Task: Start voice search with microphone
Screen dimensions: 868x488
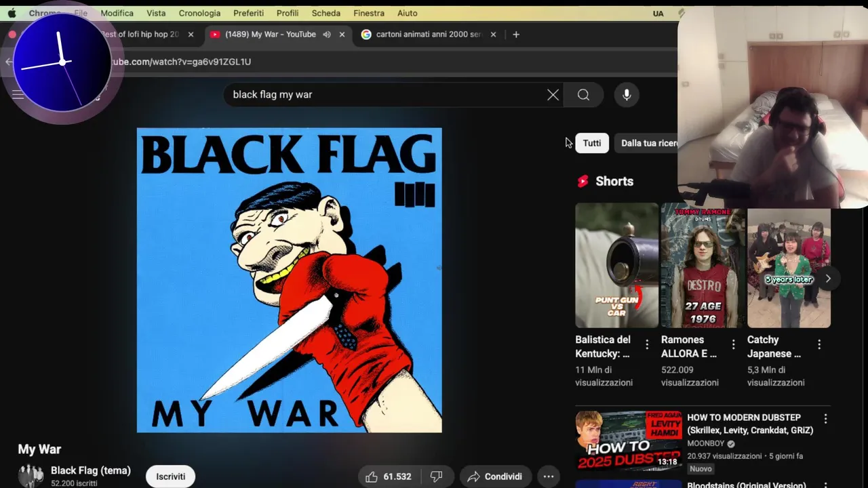Action: tap(627, 95)
